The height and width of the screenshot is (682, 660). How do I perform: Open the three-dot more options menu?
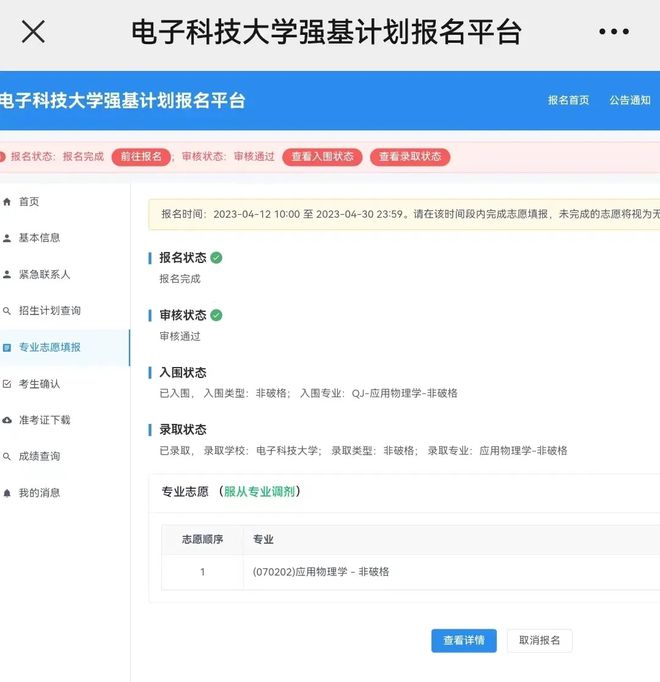[x=613, y=31]
